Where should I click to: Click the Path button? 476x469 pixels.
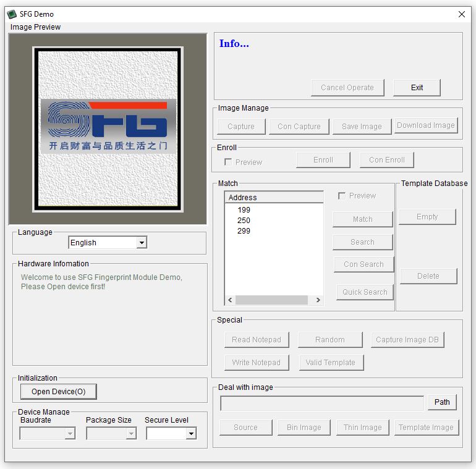coord(442,402)
